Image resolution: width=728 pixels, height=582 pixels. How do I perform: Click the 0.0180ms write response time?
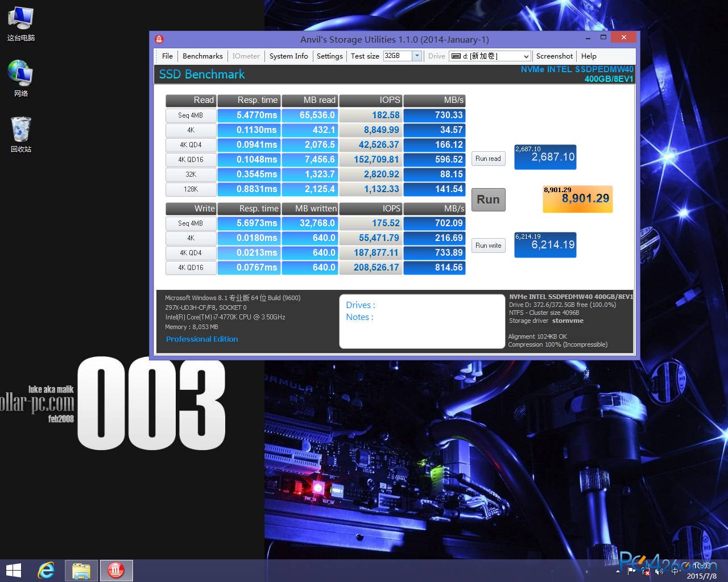249,238
